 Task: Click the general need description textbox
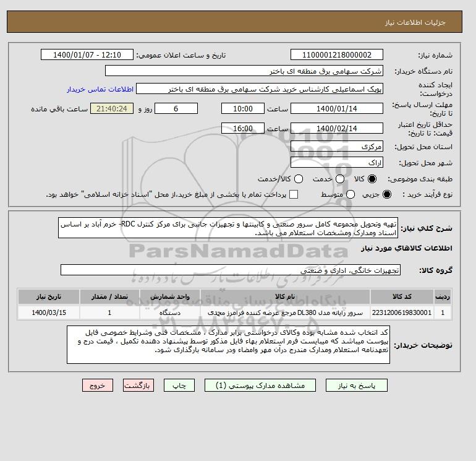(x=228, y=228)
